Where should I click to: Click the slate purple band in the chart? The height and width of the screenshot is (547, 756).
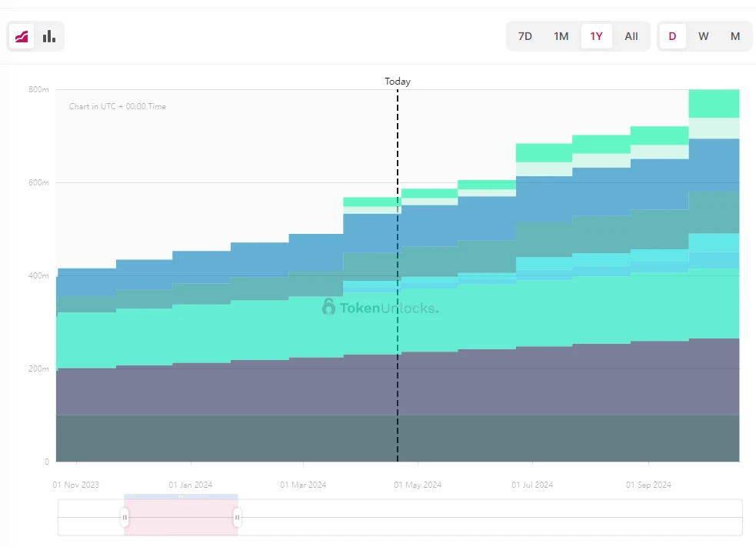pyautogui.click(x=231, y=389)
